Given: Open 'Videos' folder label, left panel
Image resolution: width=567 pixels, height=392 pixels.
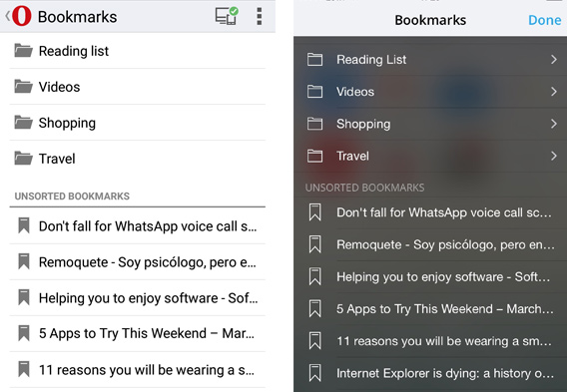Looking at the screenshot, I should click(59, 87).
